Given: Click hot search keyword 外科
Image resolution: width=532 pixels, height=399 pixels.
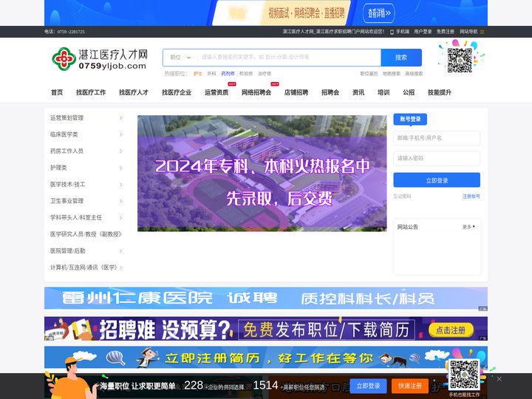Looking at the screenshot, I should coord(211,74).
